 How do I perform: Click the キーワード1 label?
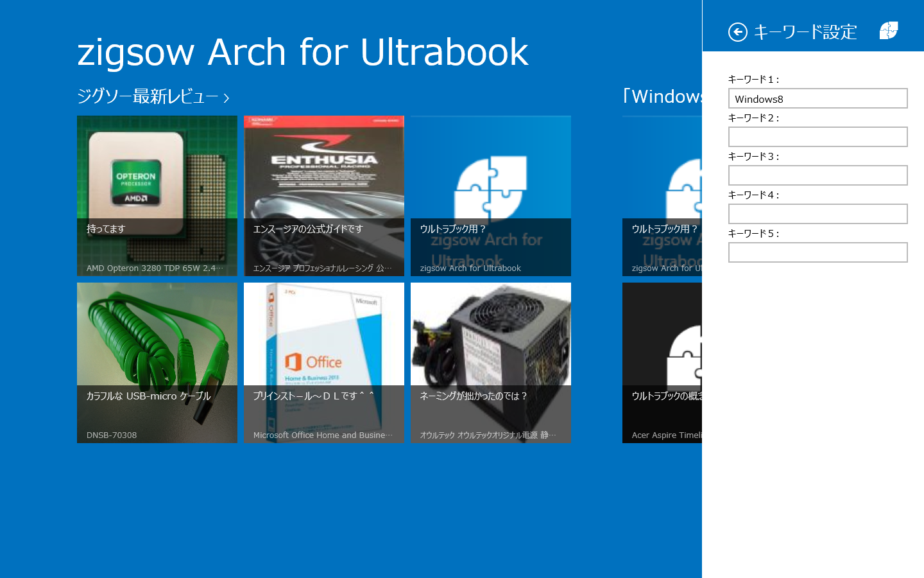(x=753, y=80)
